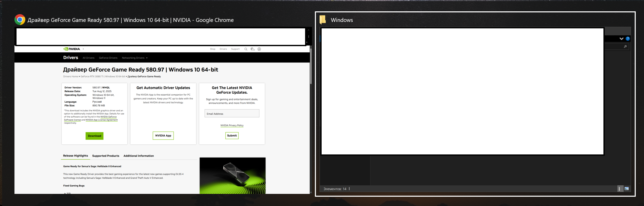Click the 'Get The Latest NVIDIA GeForce Updates.' heading
Image resolution: width=644 pixels, height=206 pixels.
(232, 90)
